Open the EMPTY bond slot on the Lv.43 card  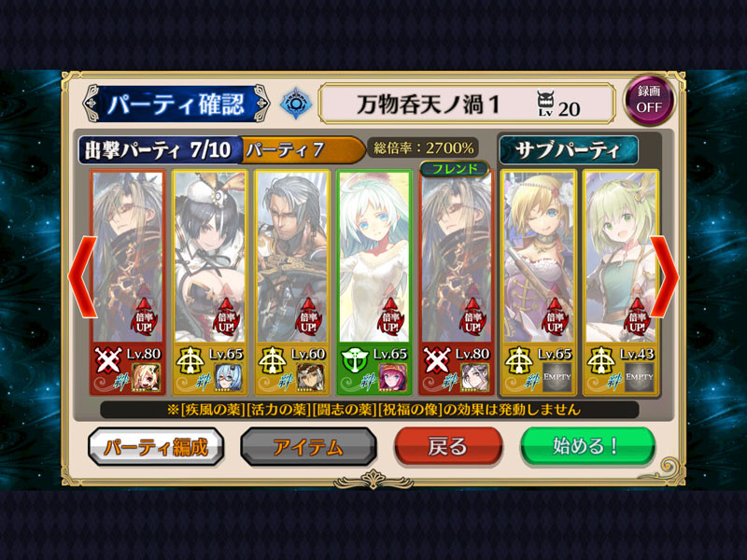tap(639, 377)
